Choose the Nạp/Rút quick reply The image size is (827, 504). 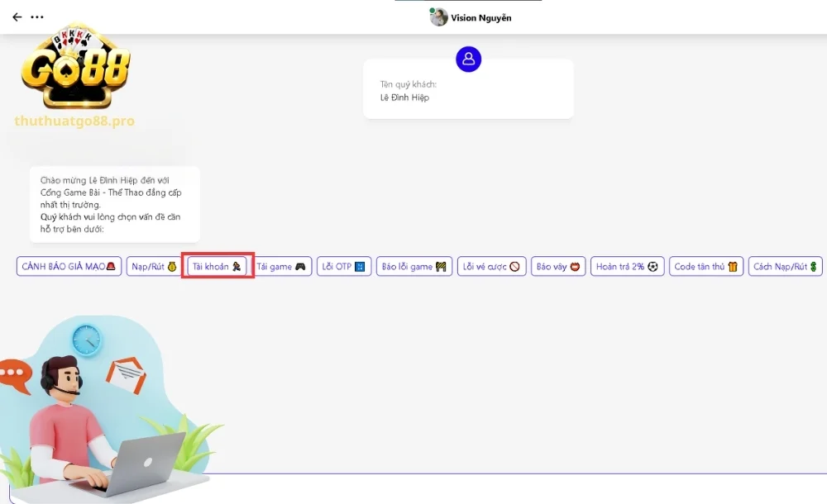coord(155,267)
